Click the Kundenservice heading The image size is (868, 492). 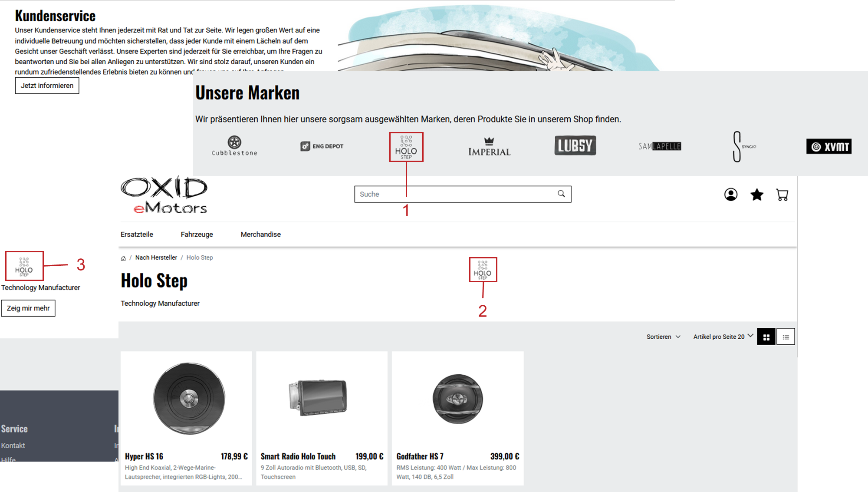point(55,16)
